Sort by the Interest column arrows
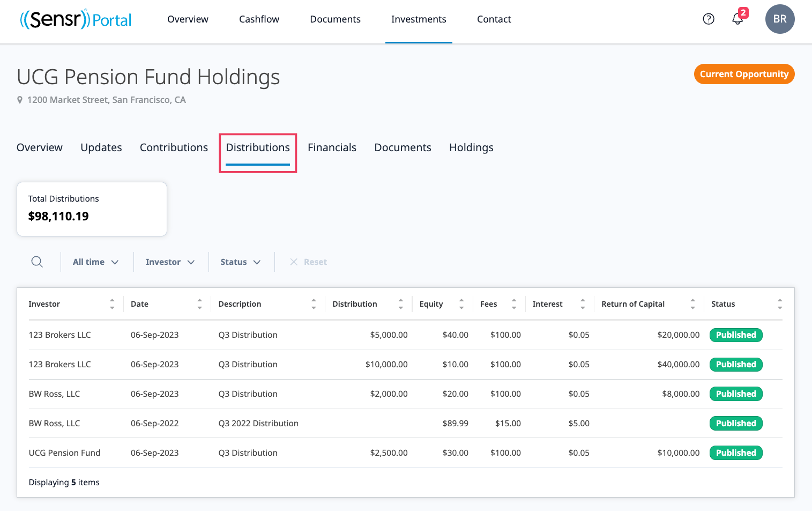 tap(583, 304)
